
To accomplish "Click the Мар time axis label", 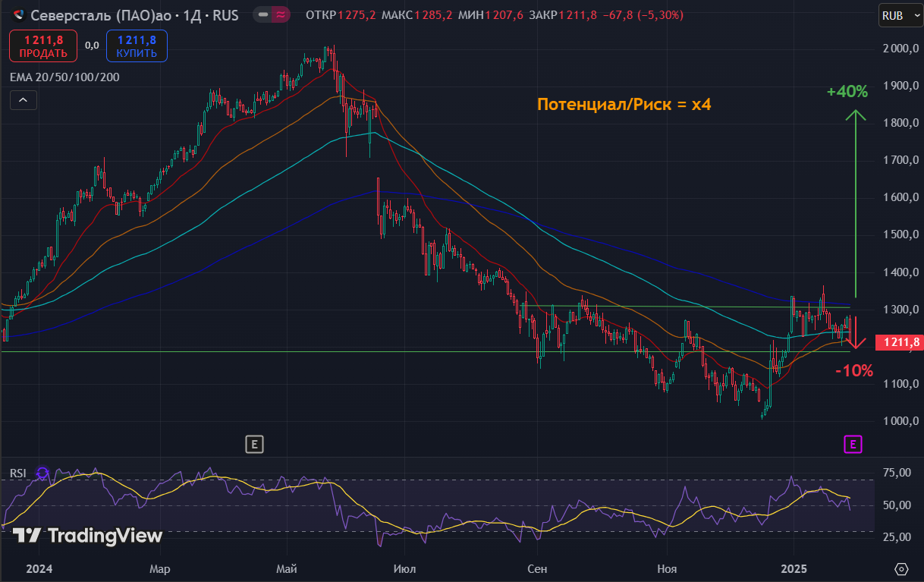I will click(x=159, y=568).
